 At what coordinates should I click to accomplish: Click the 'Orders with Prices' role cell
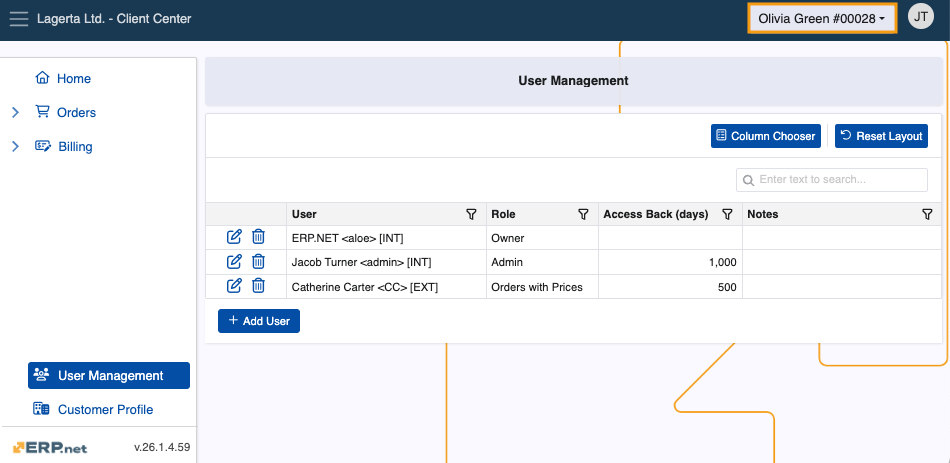(x=542, y=287)
